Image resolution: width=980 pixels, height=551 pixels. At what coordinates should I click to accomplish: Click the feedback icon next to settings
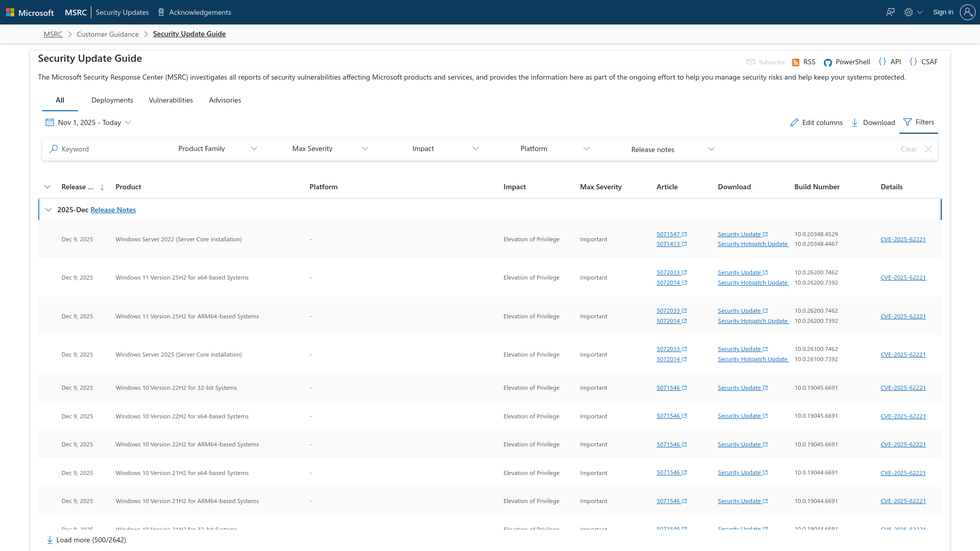(890, 12)
